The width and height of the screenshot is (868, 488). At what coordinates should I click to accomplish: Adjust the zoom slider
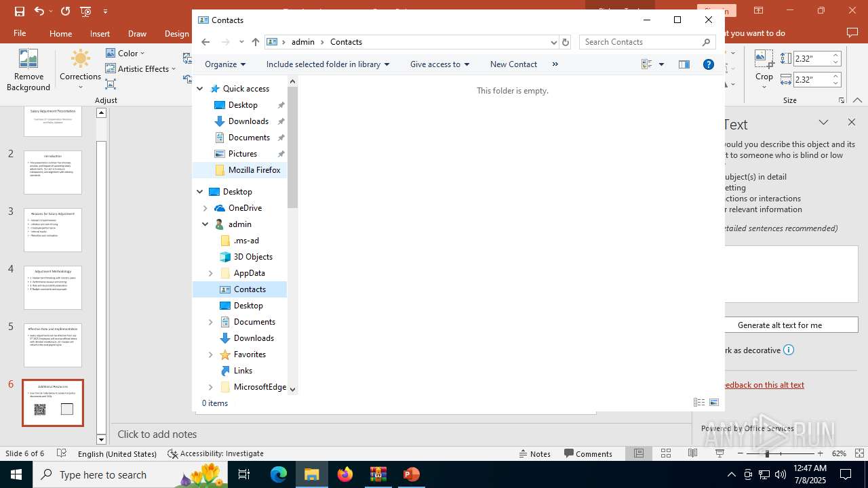pos(767,453)
